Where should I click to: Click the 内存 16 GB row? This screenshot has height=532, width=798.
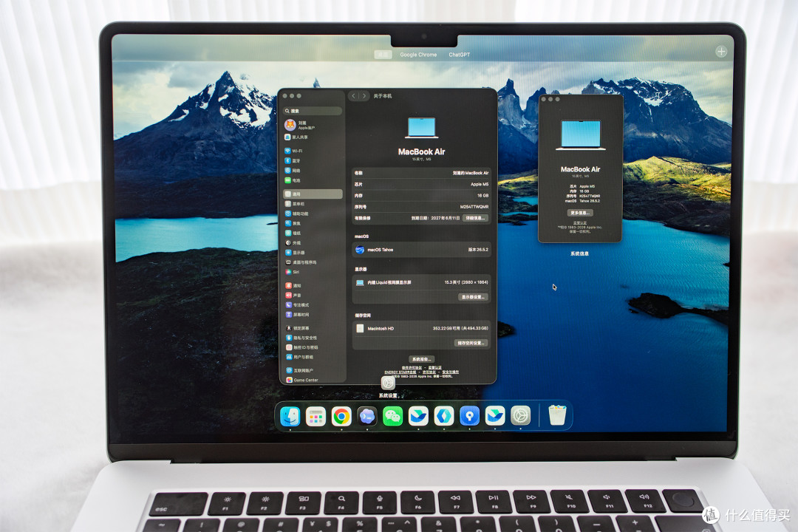tap(421, 196)
